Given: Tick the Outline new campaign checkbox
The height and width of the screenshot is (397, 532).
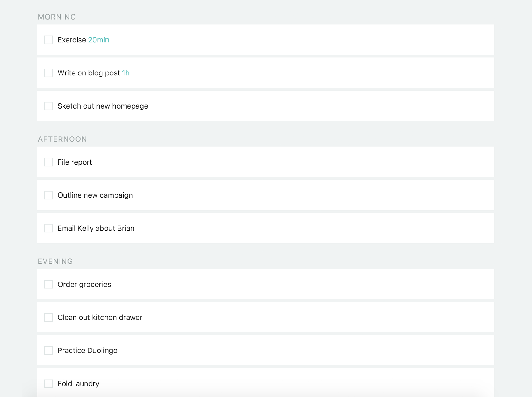Looking at the screenshot, I should point(48,195).
